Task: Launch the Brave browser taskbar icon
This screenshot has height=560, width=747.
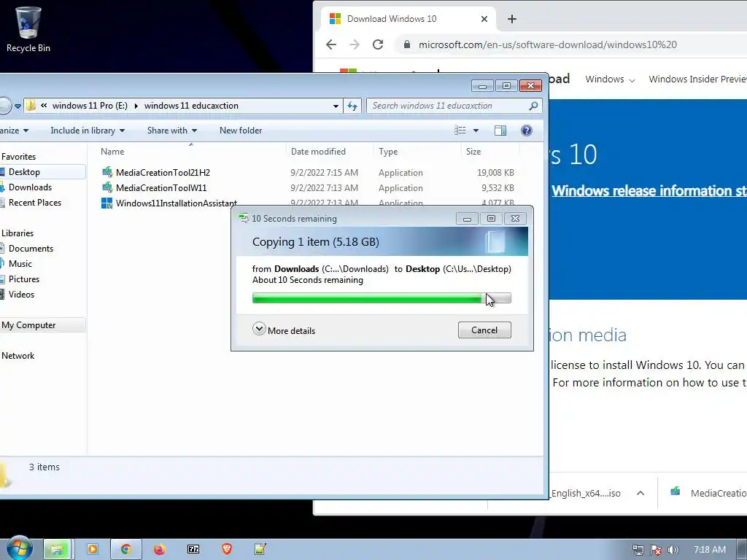Action: [x=227, y=550]
